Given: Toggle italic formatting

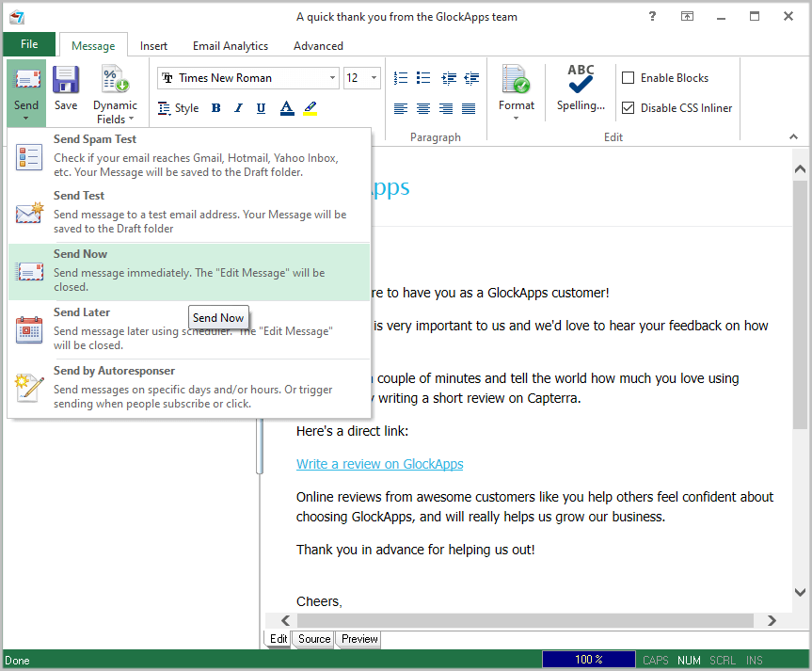Looking at the screenshot, I should pyautogui.click(x=238, y=108).
